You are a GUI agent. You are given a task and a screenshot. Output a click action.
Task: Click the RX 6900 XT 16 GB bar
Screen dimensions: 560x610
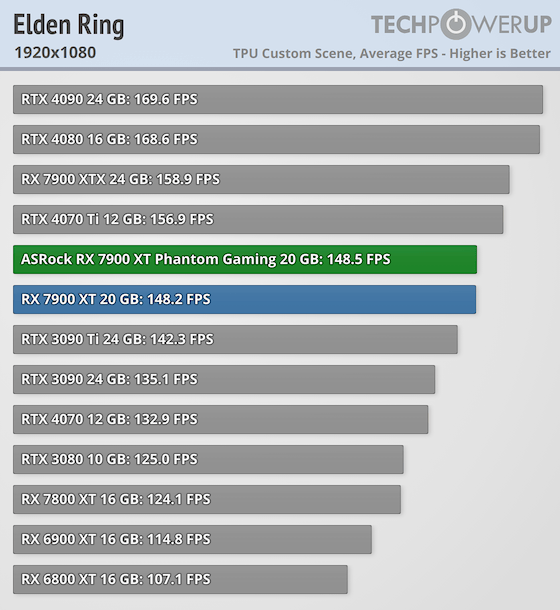pyautogui.click(x=192, y=540)
